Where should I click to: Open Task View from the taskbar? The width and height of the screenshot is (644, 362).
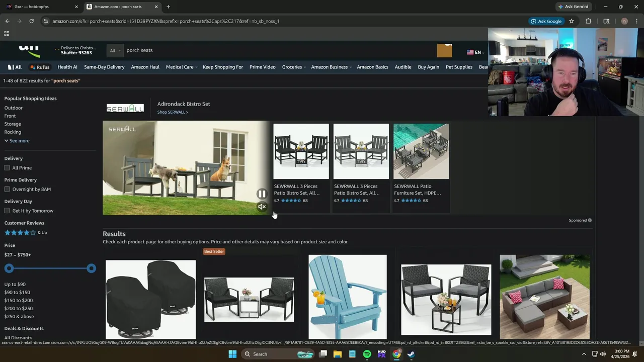pos(323,354)
